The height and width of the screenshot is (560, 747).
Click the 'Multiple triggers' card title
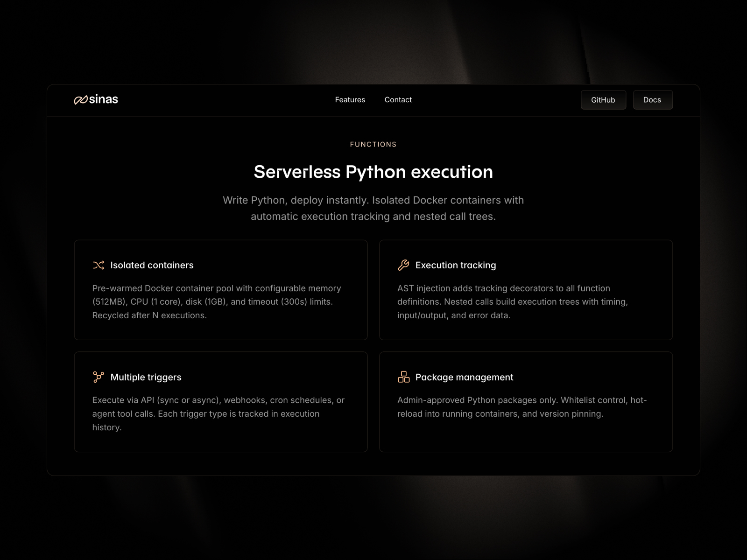pos(146,377)
